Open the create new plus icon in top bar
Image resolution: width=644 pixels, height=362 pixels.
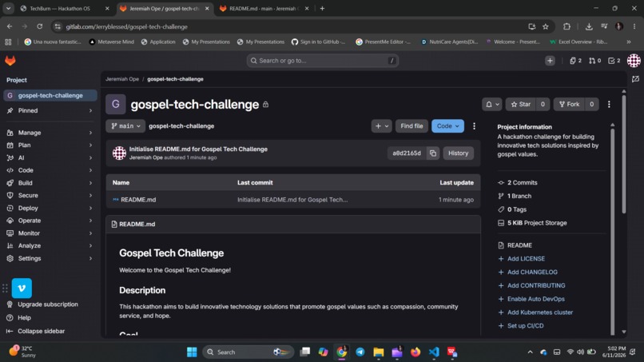(550, 61)
